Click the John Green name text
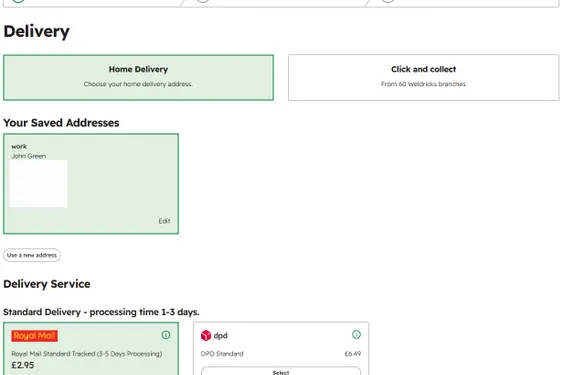This screenshot has height=375, width=564. tap(28, 156)
